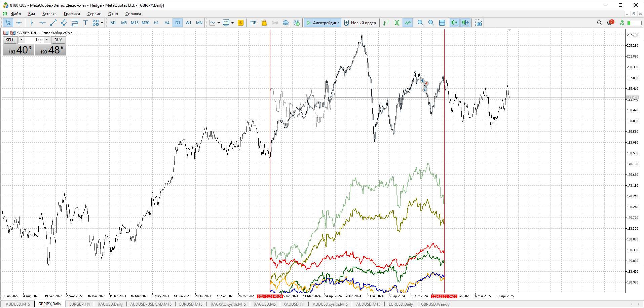Image resolution: width=644 pixels, height=308 pixels.
Task: Switch chart to M30 timeframe
Action: point(145,23)
